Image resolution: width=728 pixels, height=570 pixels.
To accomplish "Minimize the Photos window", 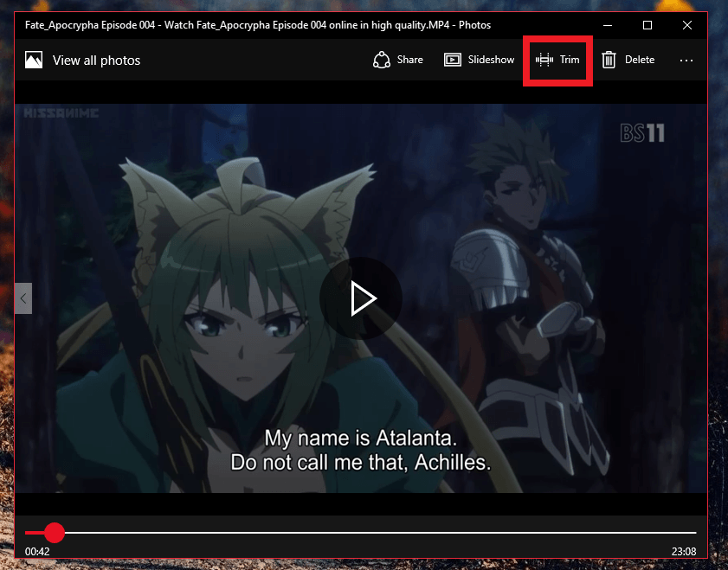I will point(608,25).
